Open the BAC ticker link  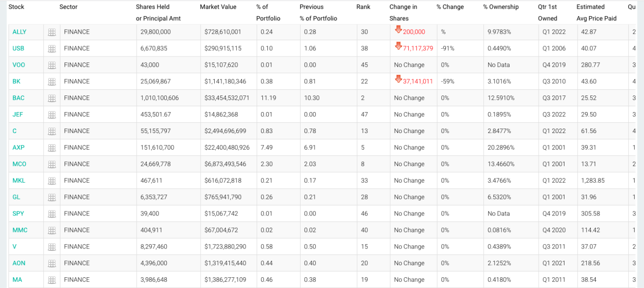click(x=18, y=98)
